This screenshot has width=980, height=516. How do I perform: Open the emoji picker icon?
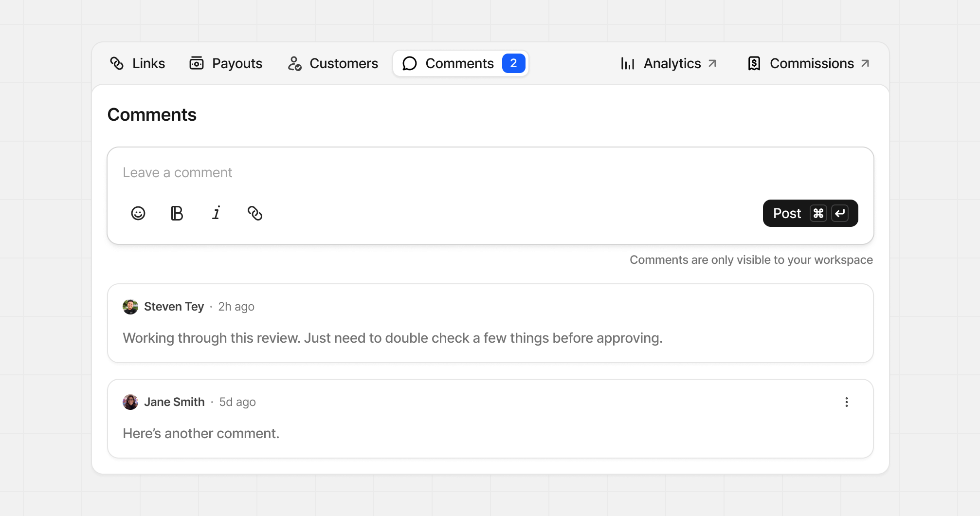click(138, 213)
